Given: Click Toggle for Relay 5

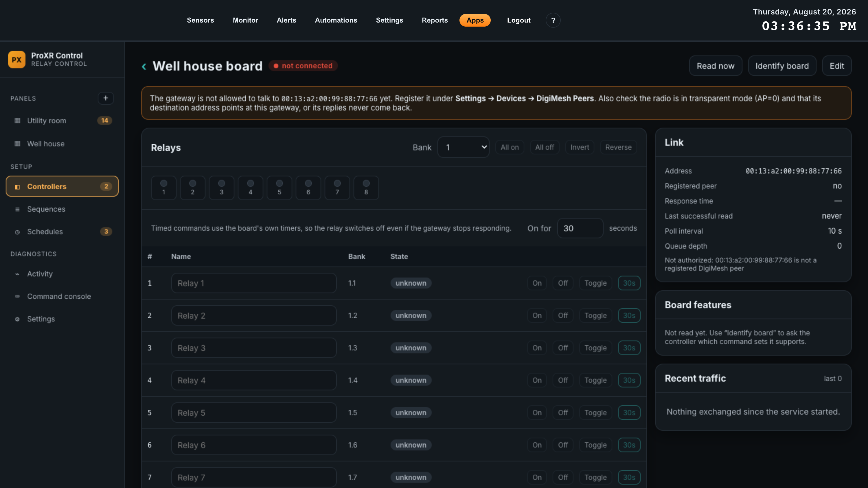Looking at the screenshot, I should [x=595, y=413].
